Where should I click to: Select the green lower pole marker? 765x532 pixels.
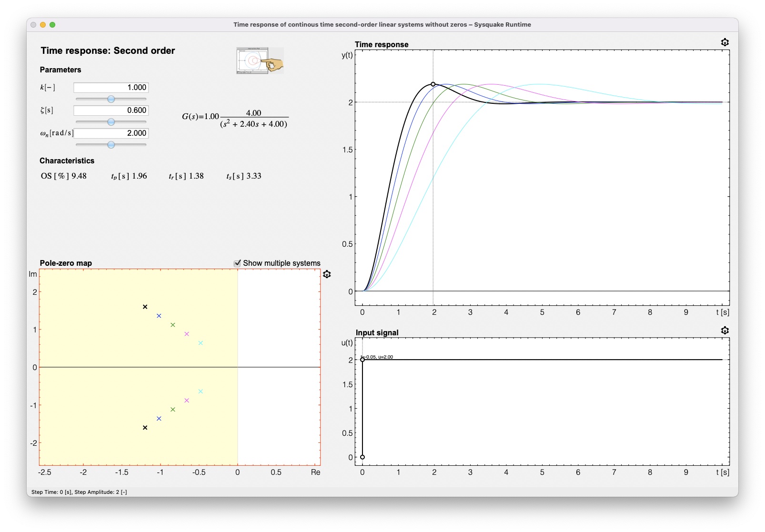tap(173, 410)
